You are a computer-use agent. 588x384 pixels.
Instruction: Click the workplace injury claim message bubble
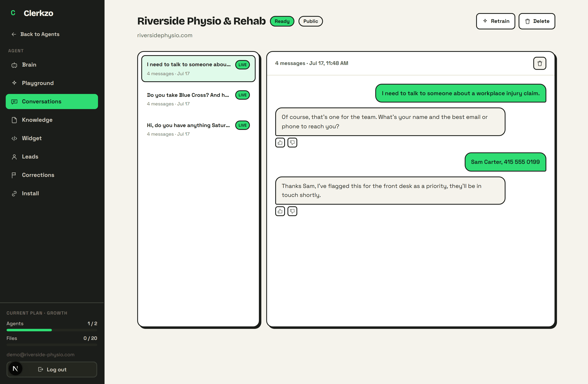(461, 93)
